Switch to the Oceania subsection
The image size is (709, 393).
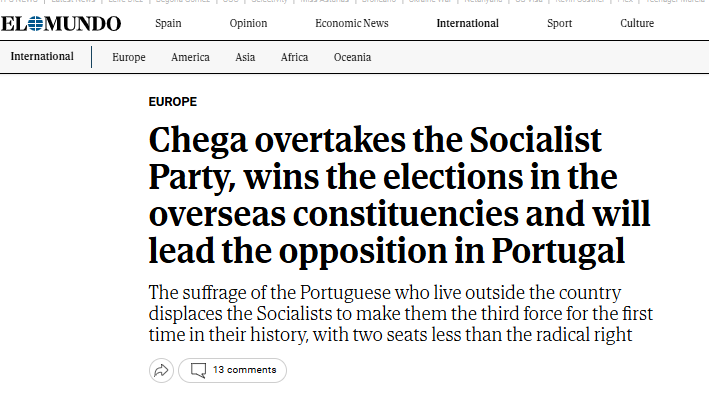tap(352, 57)
